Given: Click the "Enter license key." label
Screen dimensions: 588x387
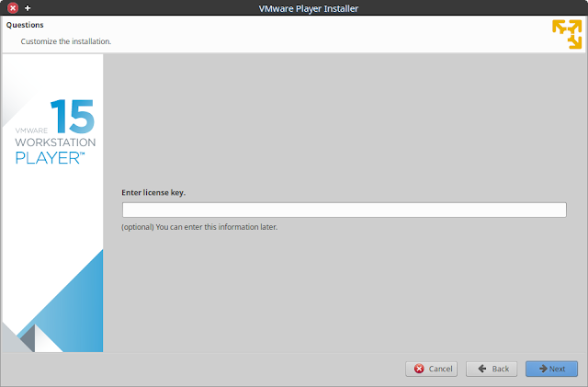Looking at the screenshot, I should coord(153,192).
